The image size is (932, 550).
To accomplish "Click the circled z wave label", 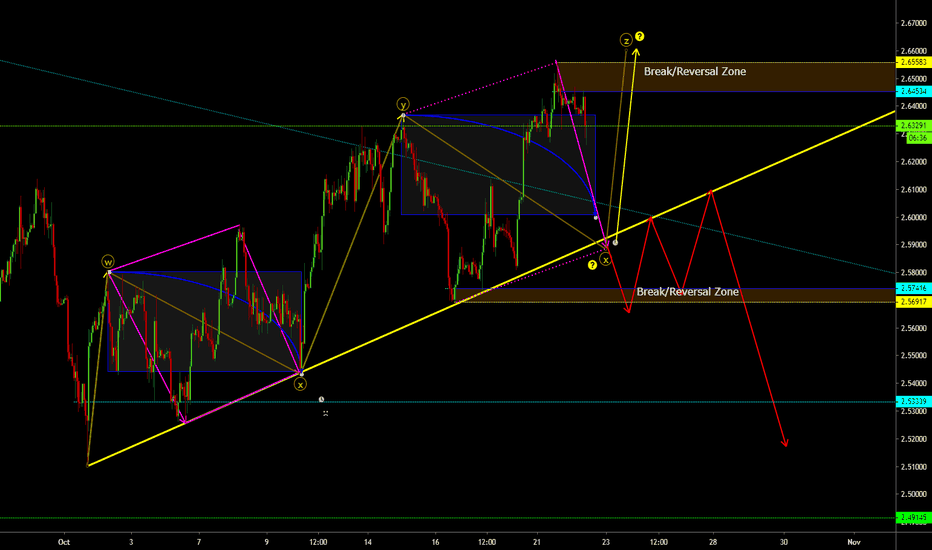I will click(x=626, y=40).
